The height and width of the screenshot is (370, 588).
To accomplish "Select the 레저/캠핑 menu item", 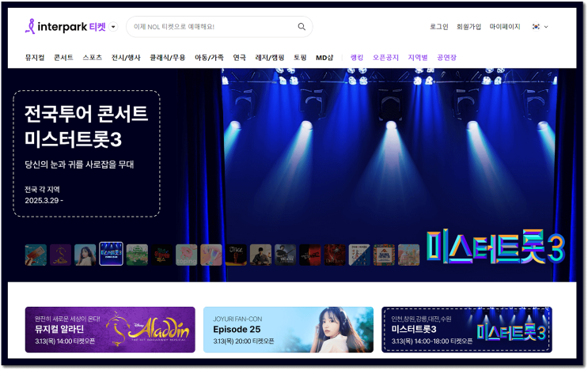I will point(270,57).
